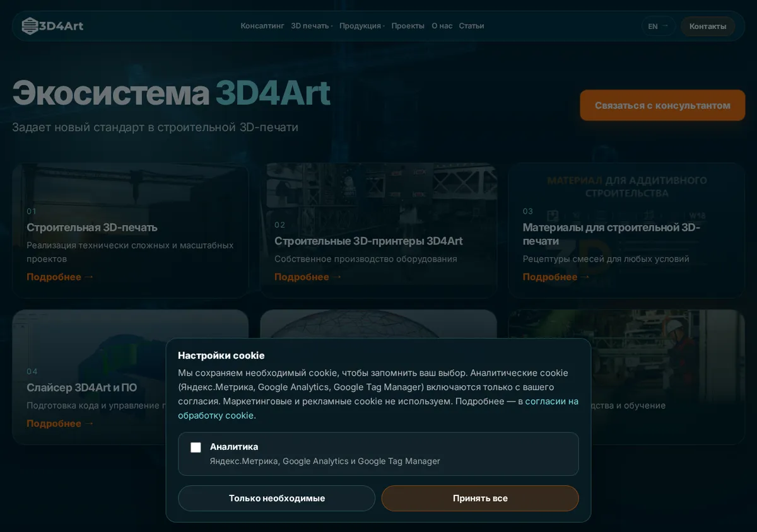
Task: Follow Подробнее under Строительные 3D-принтеры 3D4Art
Action: pyautogui.click(x=308, y=277)
